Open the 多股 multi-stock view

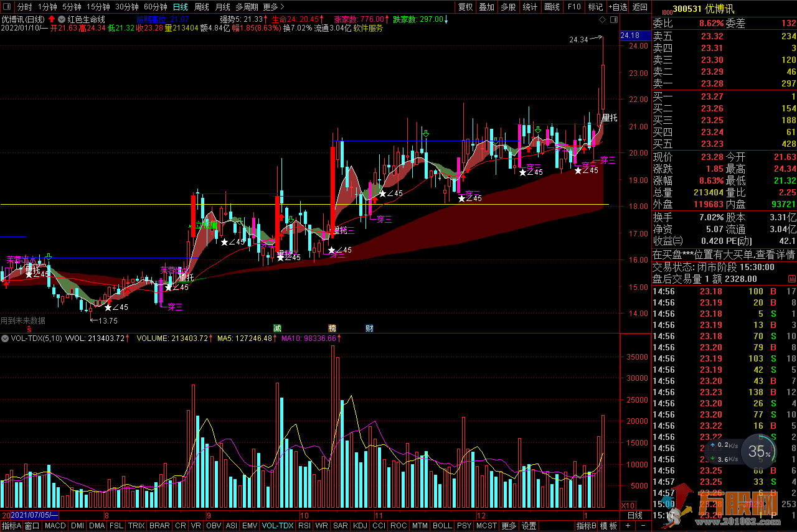(507, 7)
